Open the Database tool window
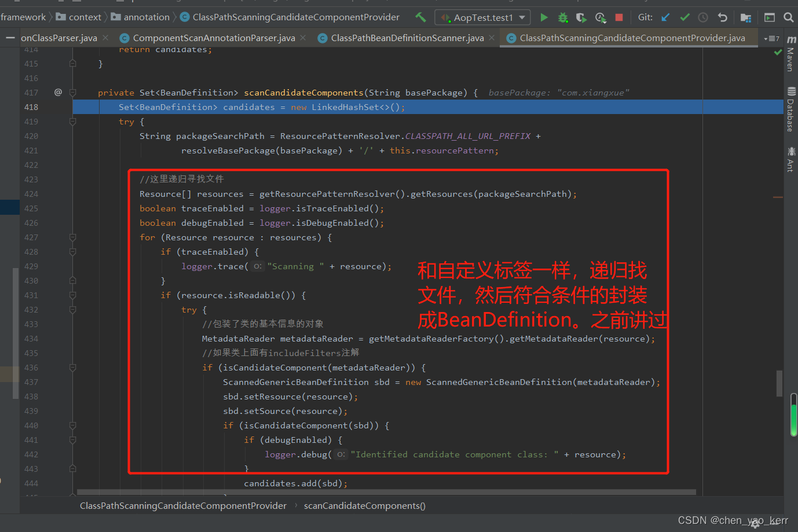This screenshot has height=532, width=798. point(790,109)
